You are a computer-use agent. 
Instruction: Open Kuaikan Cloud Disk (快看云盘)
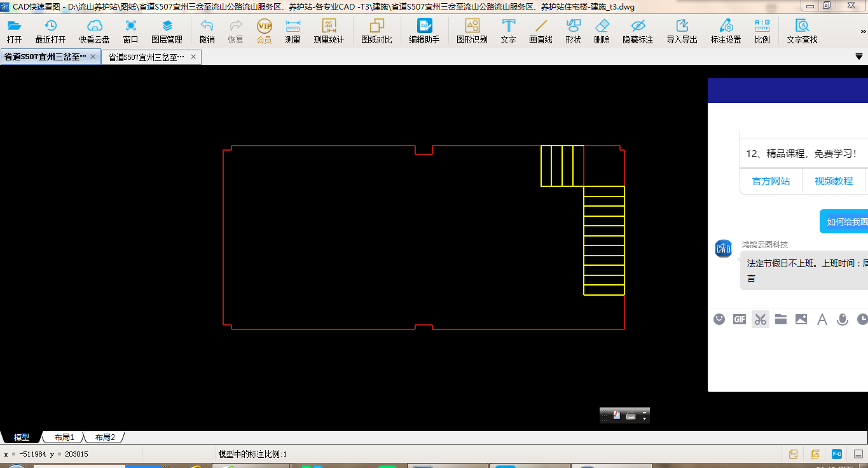pos(94,31)
